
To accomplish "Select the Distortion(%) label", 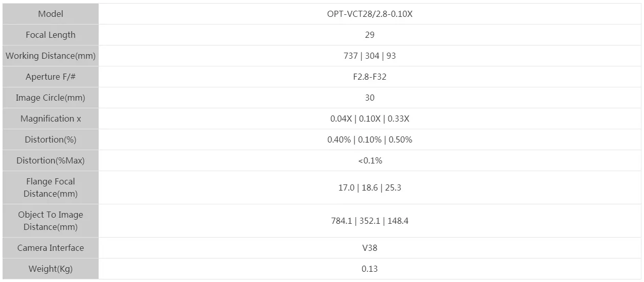I will tap(51, 139).
